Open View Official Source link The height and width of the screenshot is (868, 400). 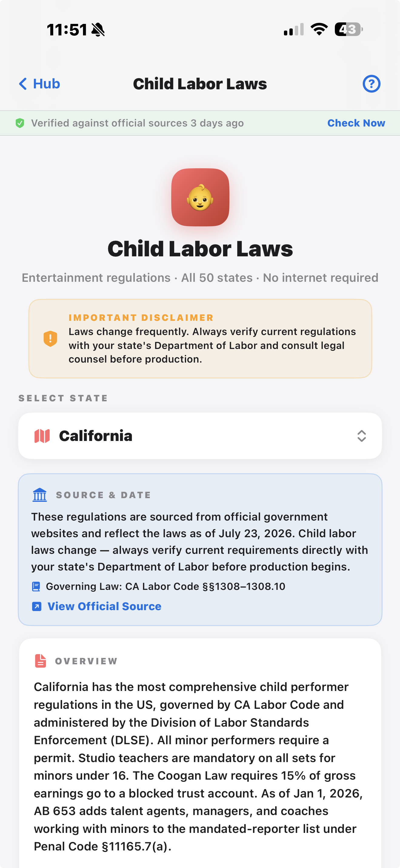(x=104, y=606)
